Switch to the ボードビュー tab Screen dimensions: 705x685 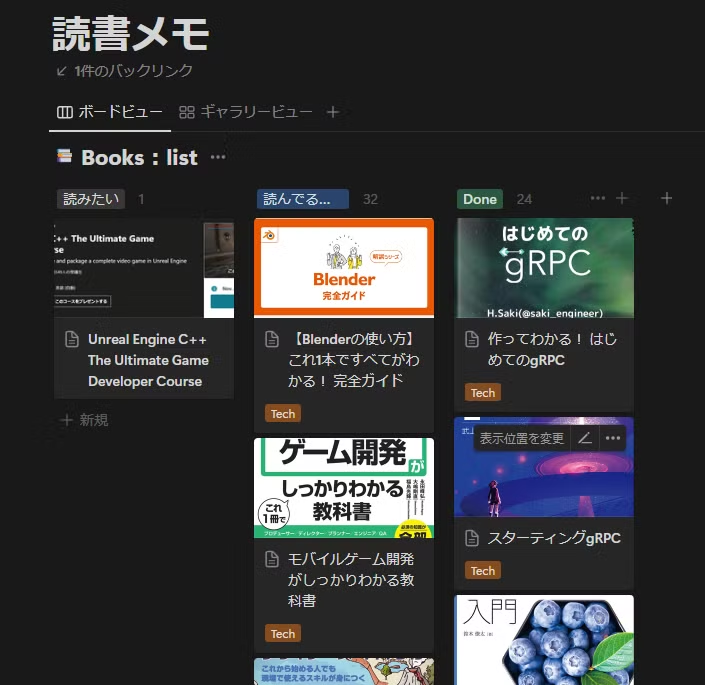tap(110, 111)
